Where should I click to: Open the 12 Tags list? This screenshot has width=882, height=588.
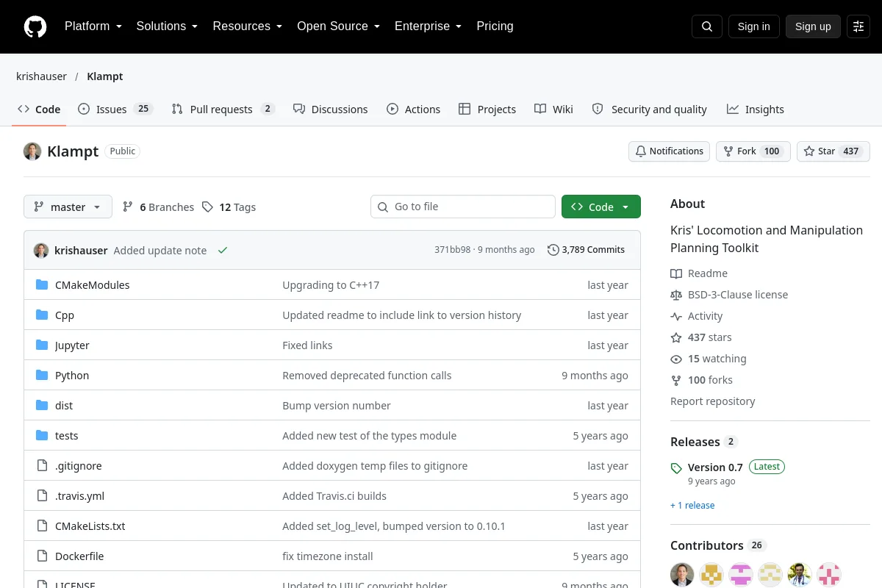(229, 207)
